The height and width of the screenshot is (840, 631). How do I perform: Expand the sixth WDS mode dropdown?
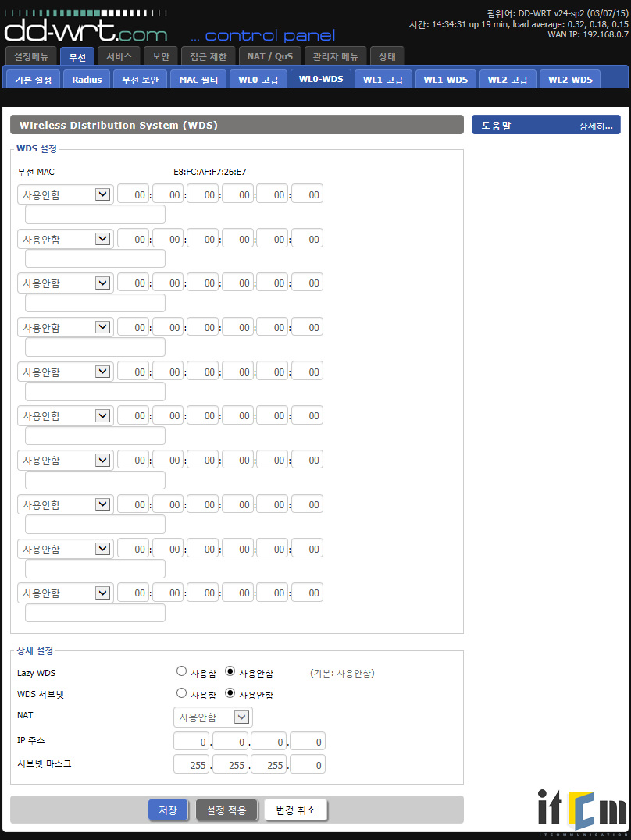pyautogui.click(x=66, y=416)
